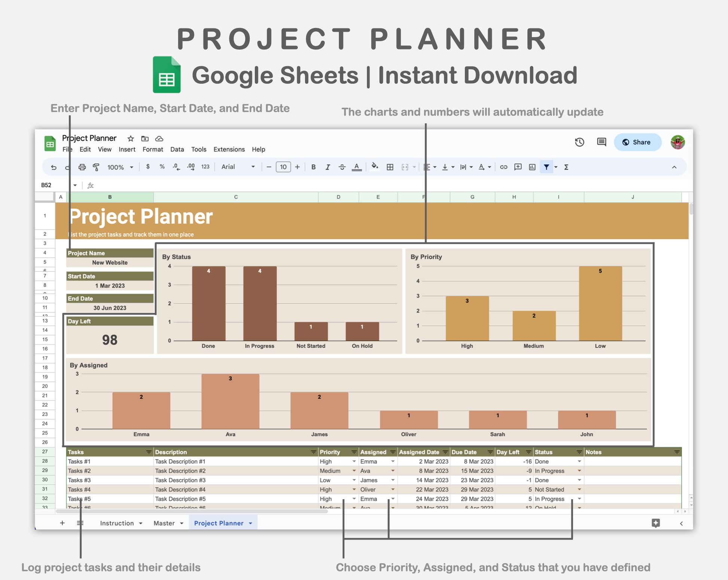Screen dimensions: 728x580
Task: Decrease decimal places
Action: pyautogui.click(x=176, y=167)
